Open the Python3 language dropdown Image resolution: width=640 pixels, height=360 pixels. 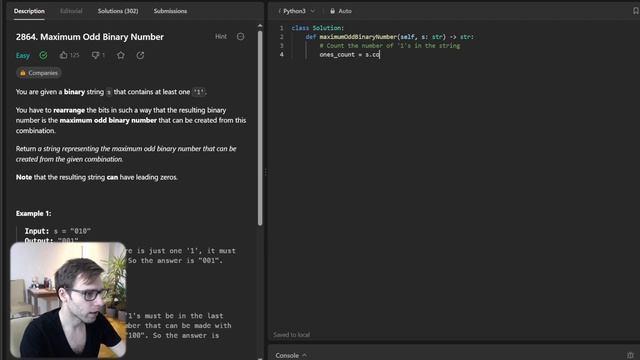297,11
